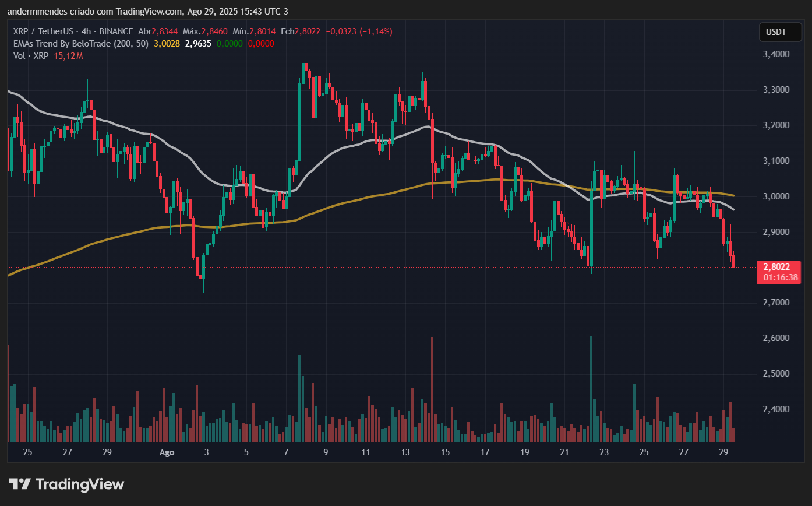Click the current price tag 2,8022 on axis
The image size is (812, 506).
[x=777, y=267]
